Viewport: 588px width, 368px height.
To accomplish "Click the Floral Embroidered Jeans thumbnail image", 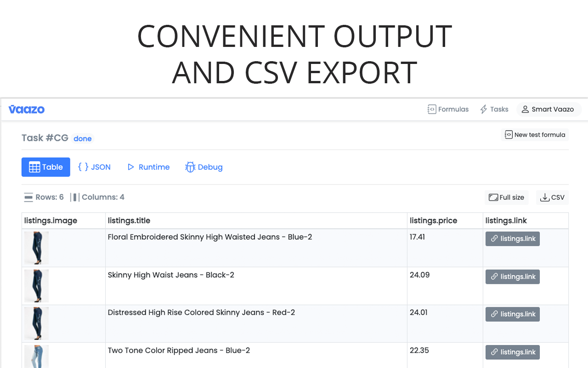I will tap(36, 247).
